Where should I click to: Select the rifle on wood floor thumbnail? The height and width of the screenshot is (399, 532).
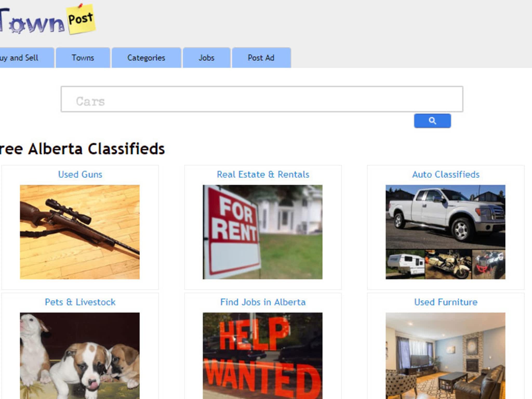click(x=80, y=232)
